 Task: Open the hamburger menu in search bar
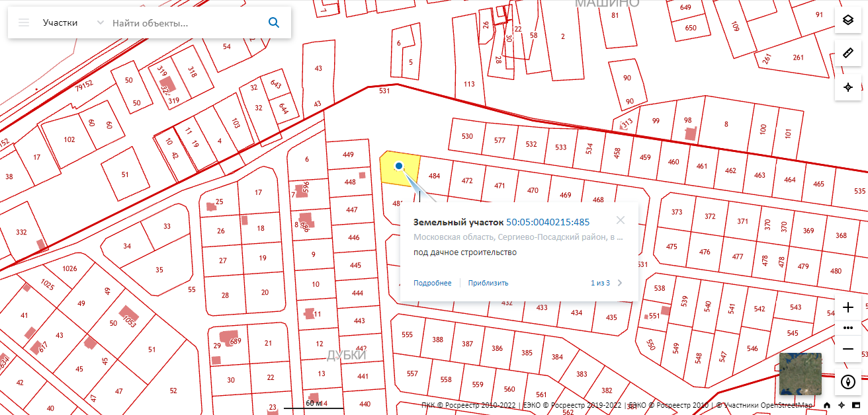coord(24,22)
